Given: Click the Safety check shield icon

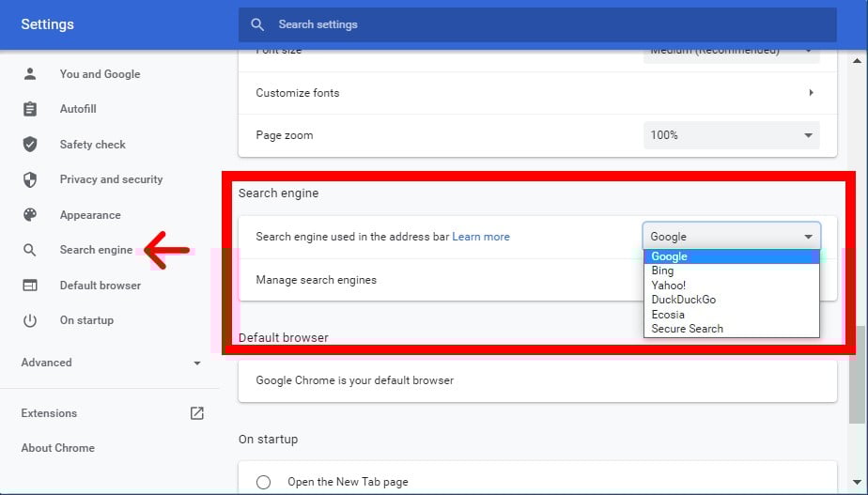Looking at the screenshot, I should click(x=30, y=145).
